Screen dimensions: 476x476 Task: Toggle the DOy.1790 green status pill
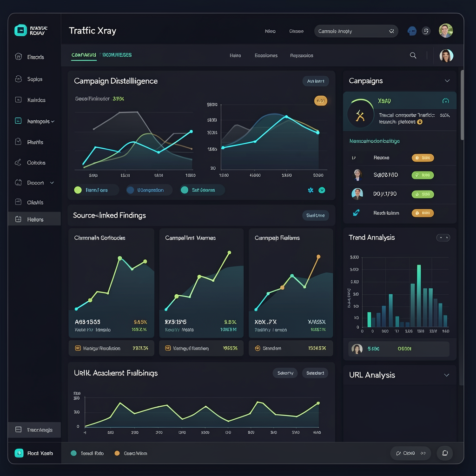[x=423, y=194]
